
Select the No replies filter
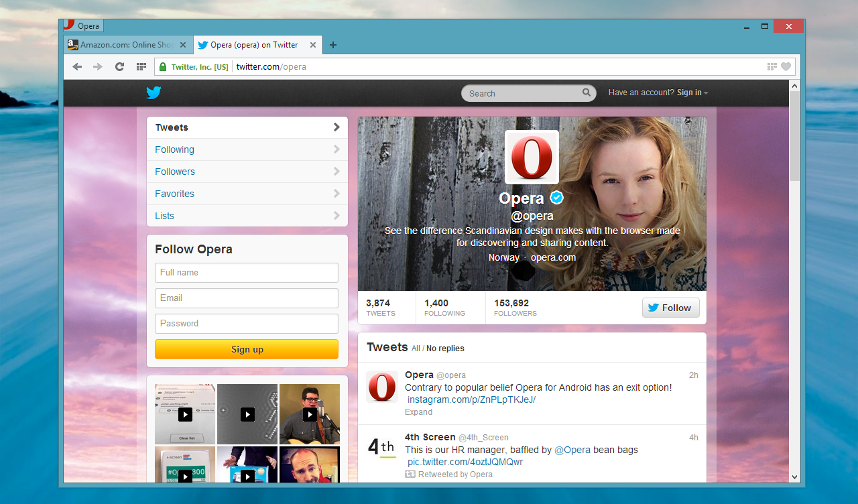(445, 349)
